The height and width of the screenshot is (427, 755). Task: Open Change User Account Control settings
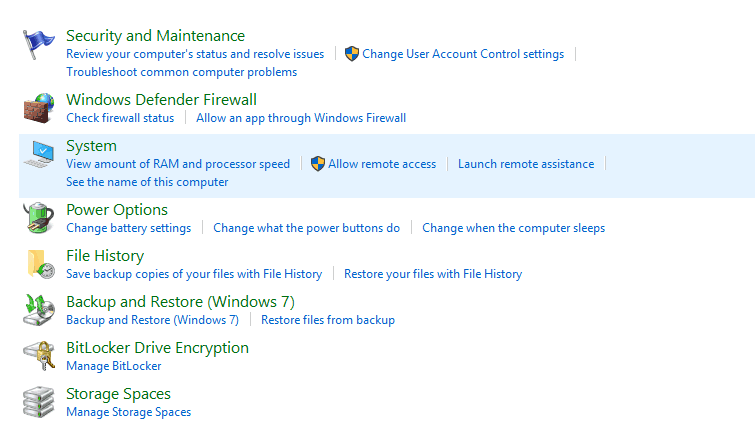pyautogui.click(x=462, y=54)
